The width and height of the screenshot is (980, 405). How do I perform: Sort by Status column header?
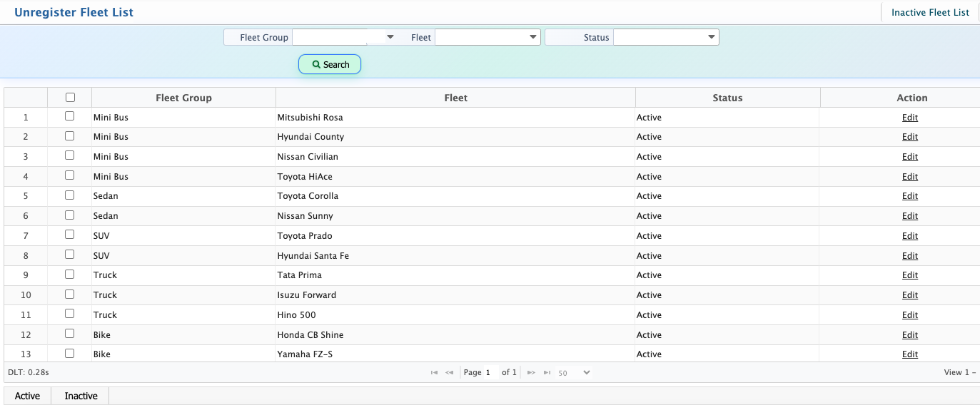(x=727, y=98)
